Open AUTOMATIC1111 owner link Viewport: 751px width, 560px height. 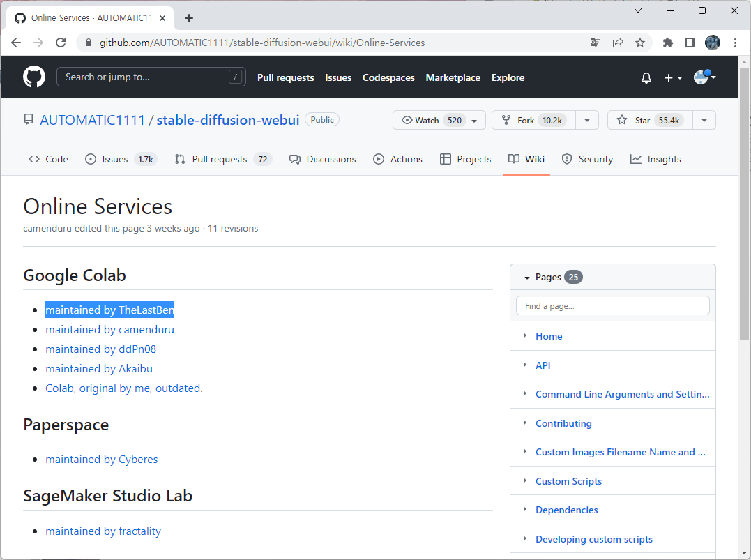pyautogui.click(x=92, y=120)
